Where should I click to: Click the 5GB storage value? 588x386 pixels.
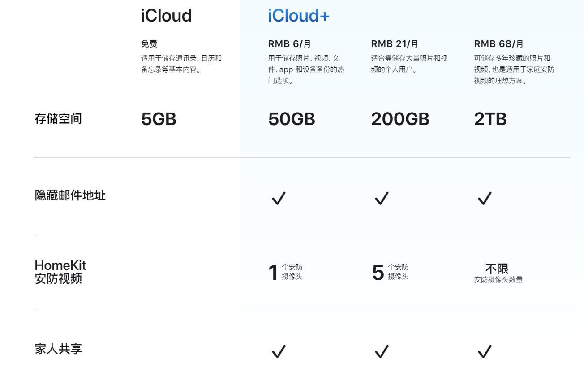pos(159,119)
